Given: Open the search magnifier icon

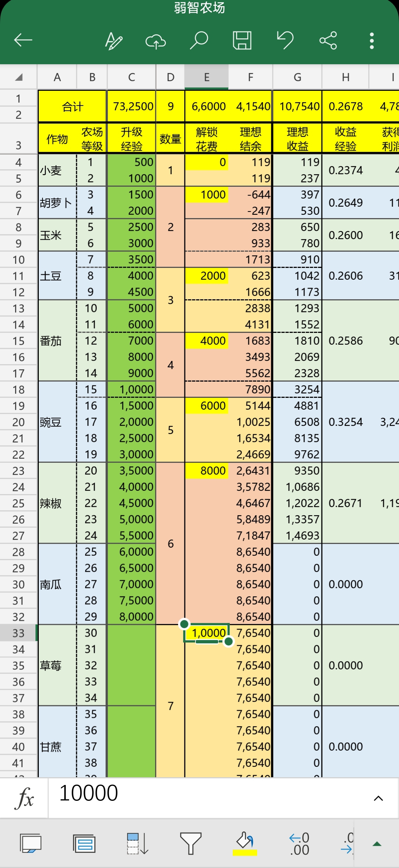Looking at the screenshot, I should [x=199, y=40].
